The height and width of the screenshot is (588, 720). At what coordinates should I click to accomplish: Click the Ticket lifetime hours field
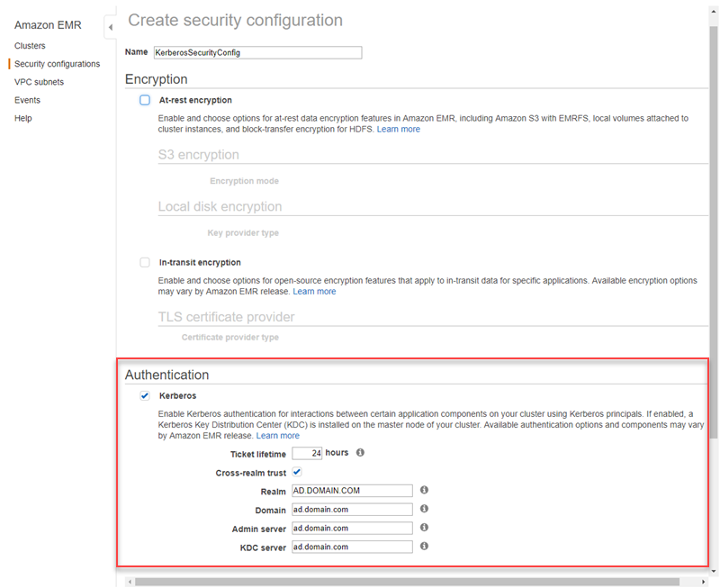307,453
